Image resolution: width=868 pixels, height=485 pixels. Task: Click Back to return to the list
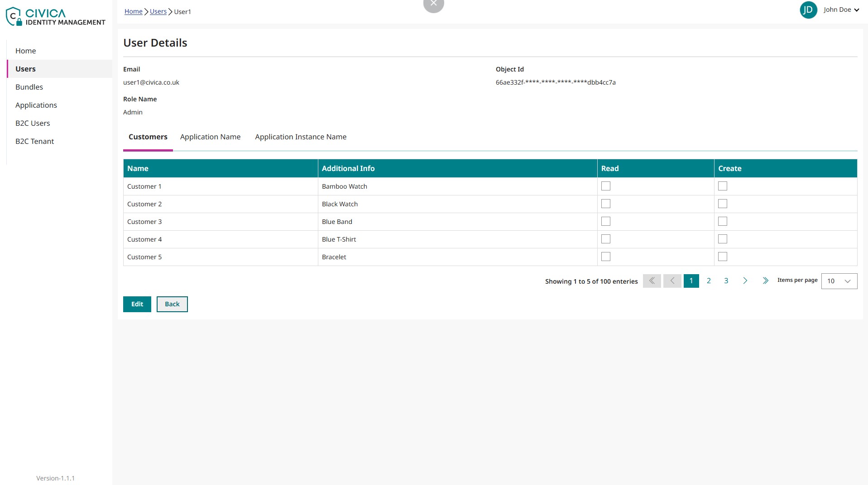coord(172,304)
